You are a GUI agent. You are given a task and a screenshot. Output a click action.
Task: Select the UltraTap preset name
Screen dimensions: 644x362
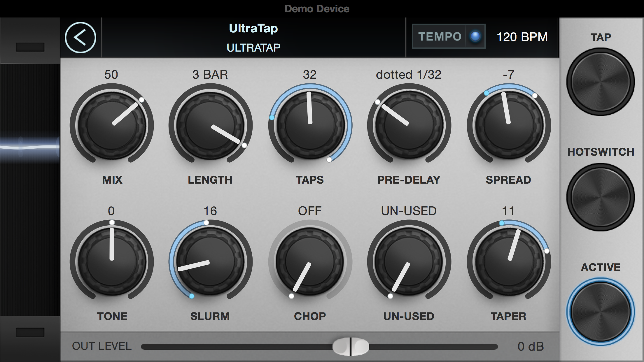253,29
